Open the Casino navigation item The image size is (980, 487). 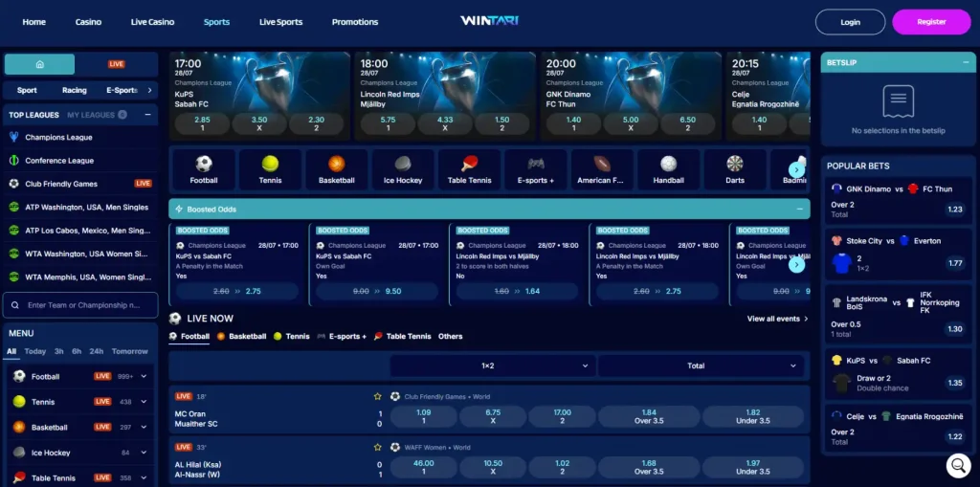[x=88, y=22]
